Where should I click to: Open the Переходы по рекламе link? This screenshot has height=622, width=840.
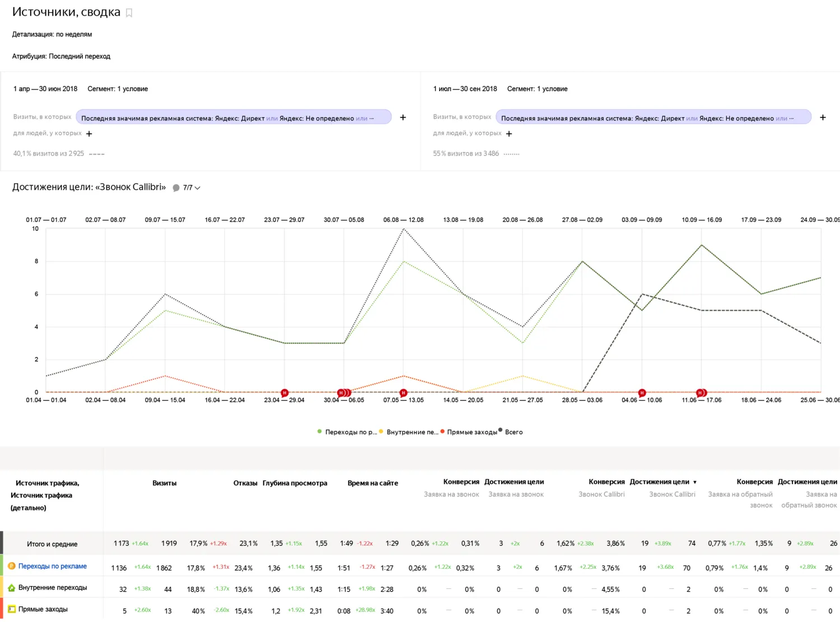pyautogui.click(x=53, y=566)
